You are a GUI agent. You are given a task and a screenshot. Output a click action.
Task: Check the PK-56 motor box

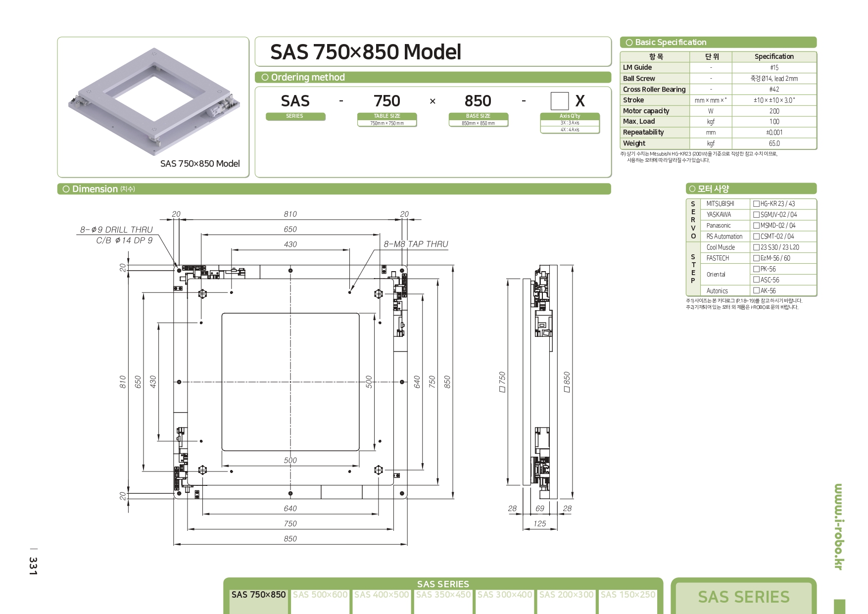pyautogui.click(x=756, y=269)
